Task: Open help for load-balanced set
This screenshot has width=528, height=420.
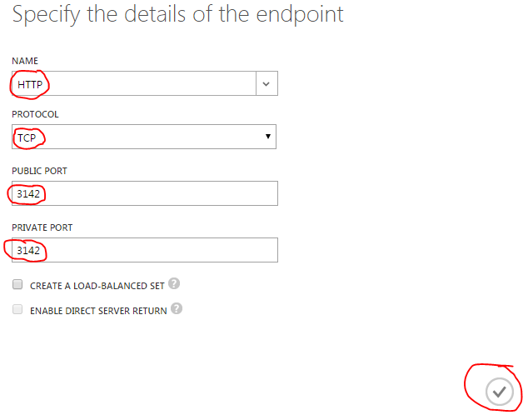Action: [174, 283]
